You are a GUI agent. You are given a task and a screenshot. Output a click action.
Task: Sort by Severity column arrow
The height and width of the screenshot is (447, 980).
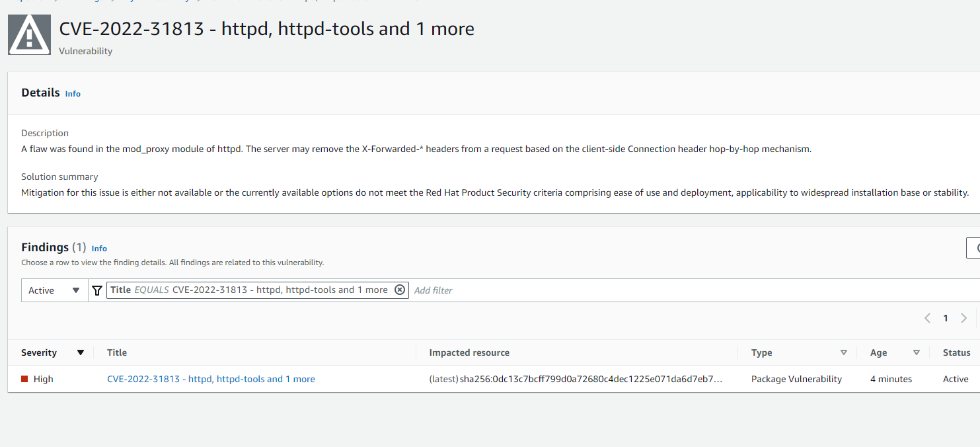click(x=81, y=352)
